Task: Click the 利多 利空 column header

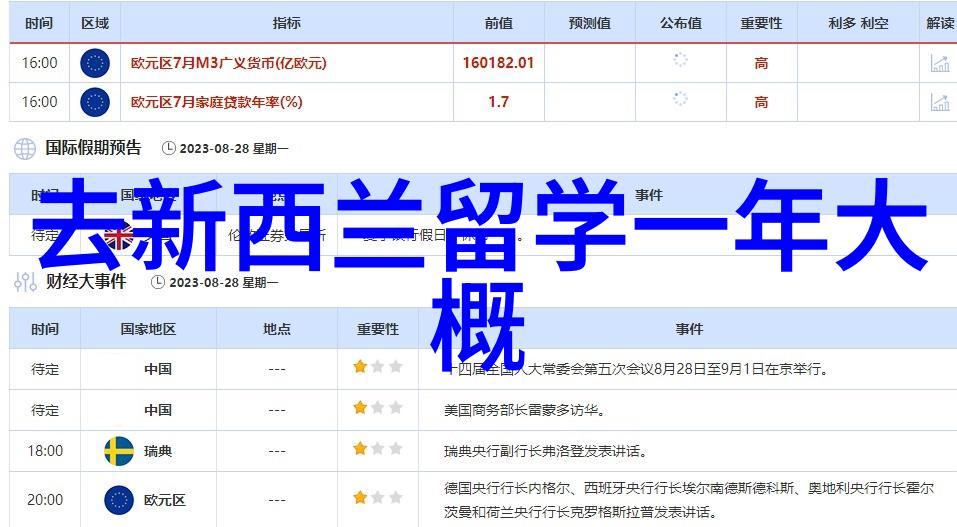Action: (x=858, y=23)
